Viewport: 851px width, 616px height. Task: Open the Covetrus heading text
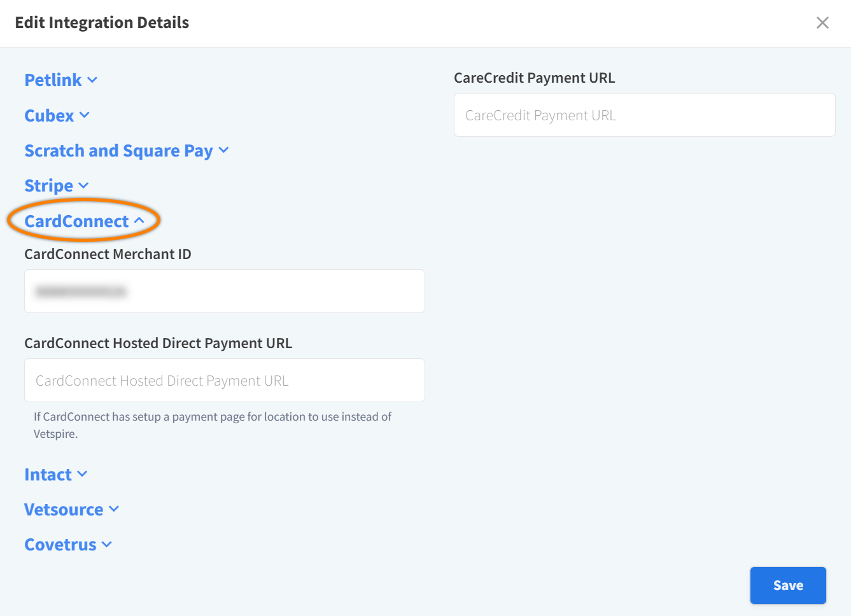click(60, 545)
